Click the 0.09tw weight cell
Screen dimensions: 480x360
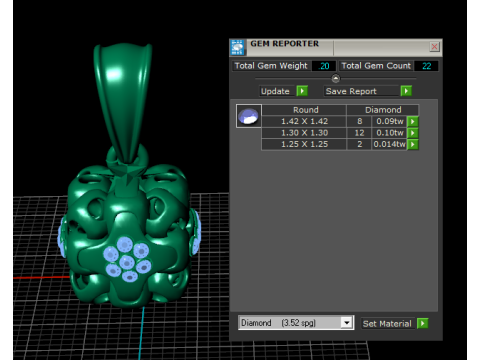(x=389, y=121)
